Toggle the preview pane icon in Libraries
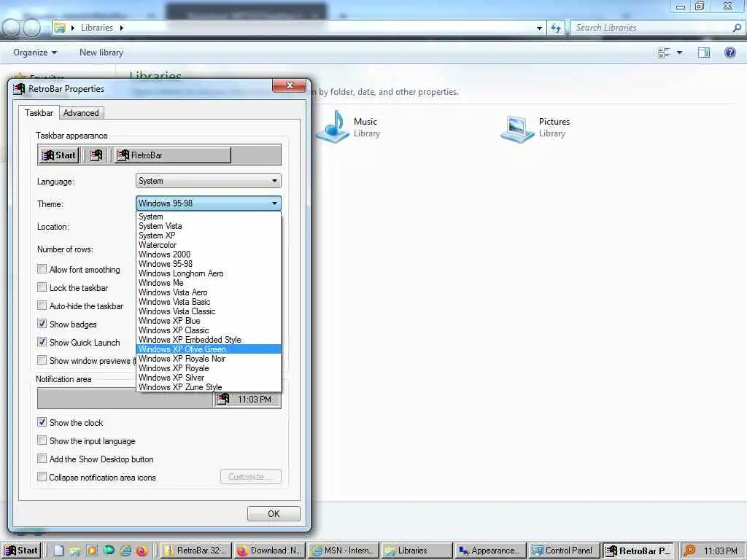Image resolution: width=747 pixels, height=560 pixels. click(x=704, y=52)
